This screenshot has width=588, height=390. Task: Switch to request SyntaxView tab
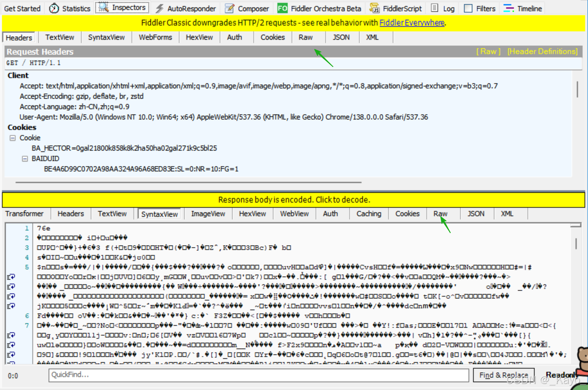click(106, 37)
